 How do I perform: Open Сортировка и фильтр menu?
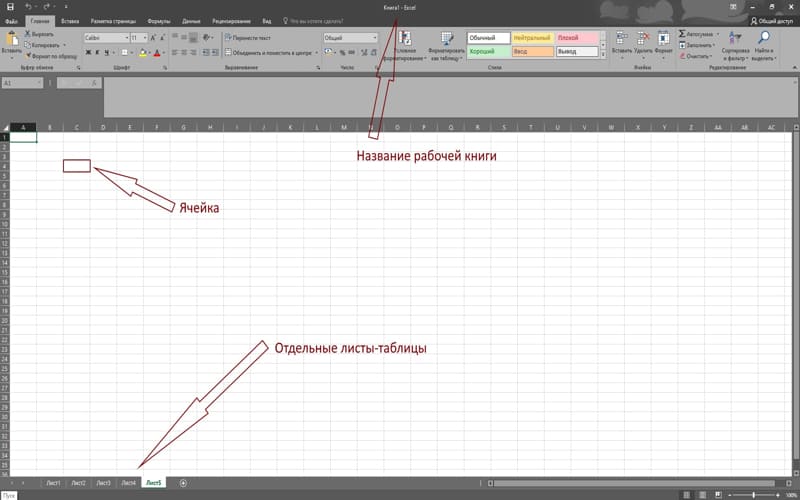pyautogui.click(x=735, y=46)
